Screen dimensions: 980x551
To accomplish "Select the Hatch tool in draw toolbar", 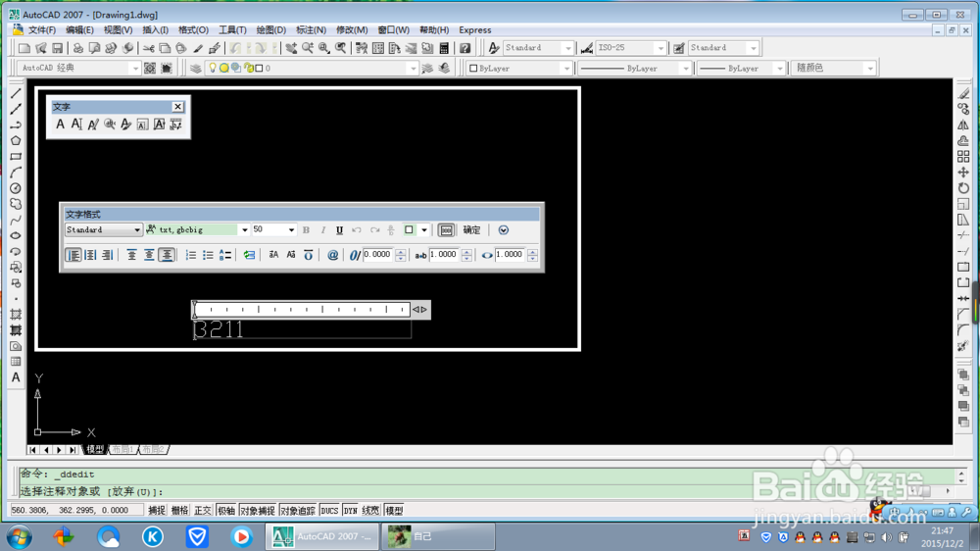I will (x=16, y=315).
